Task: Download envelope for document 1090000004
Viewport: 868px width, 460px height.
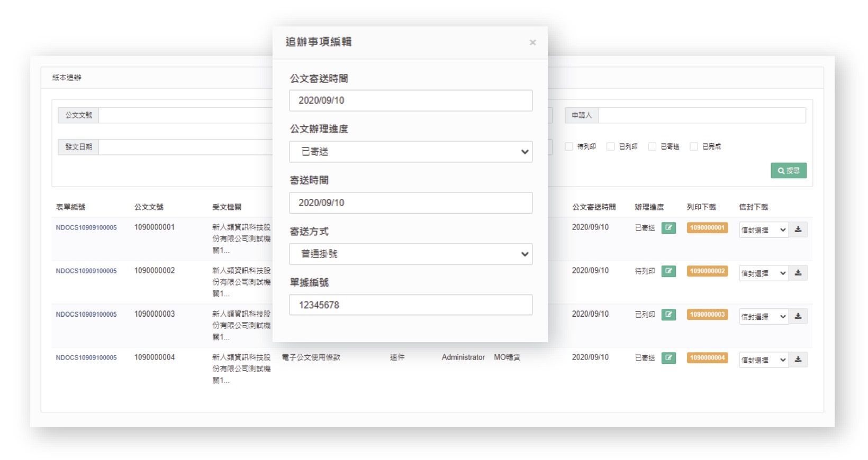Action: click(798, 360)
